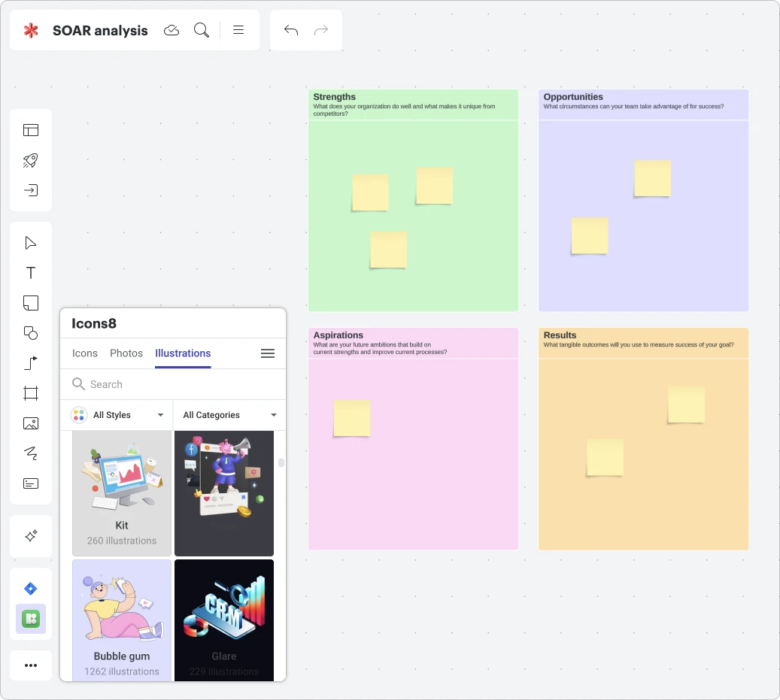Image resolution: width=780 pixels, height=700 pixels.
Task: Open the Insert image tool
Action: [x=31, y=423]
